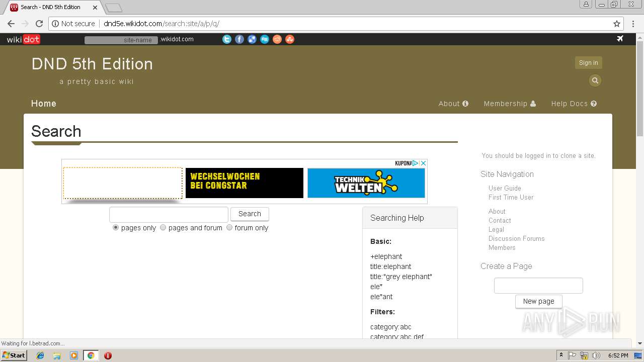Go back in browser
Screen dimensions: 644x362
point(11,24)
